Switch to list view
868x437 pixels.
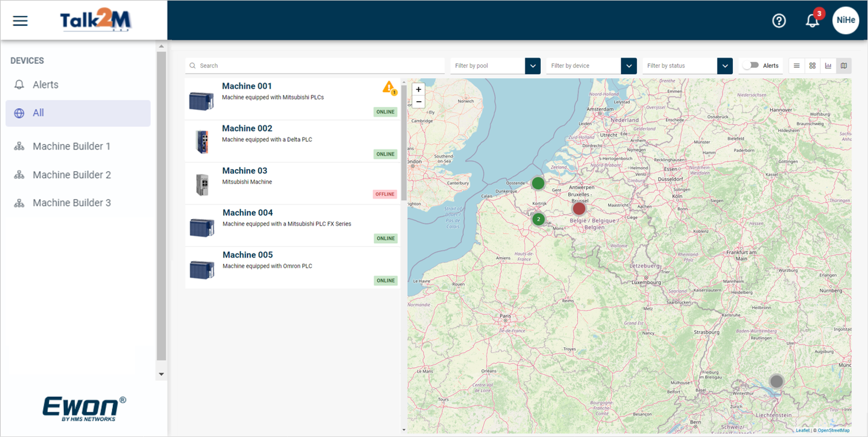pos(797,66)
